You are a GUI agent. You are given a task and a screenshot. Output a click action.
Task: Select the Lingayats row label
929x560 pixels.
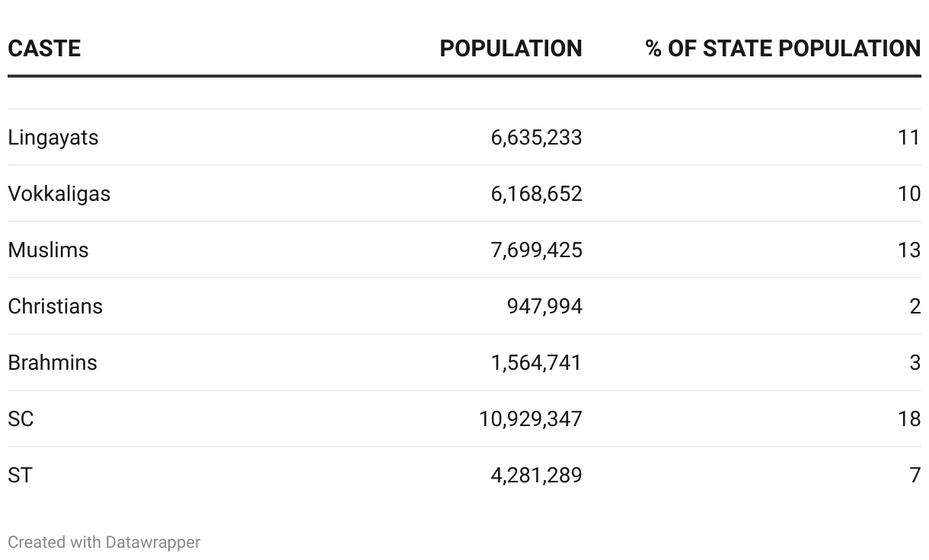click(53, 138)
